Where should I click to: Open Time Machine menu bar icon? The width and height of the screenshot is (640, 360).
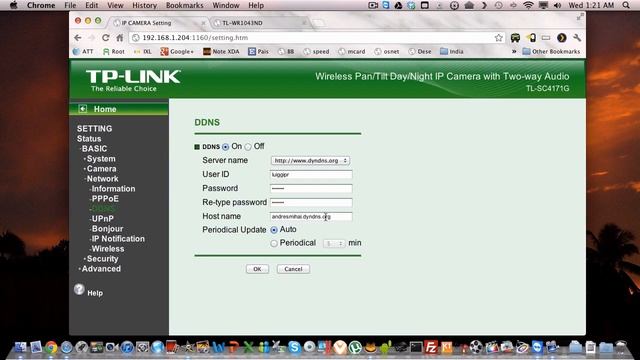(x=498, y=5)
